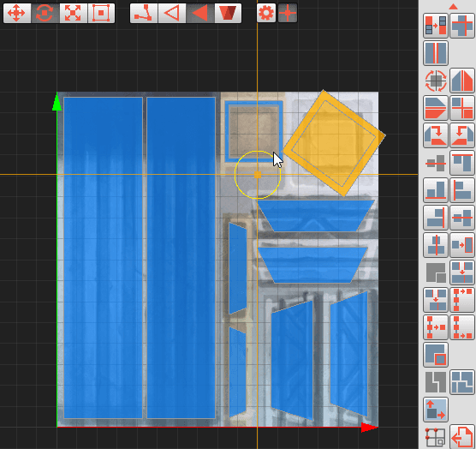This screenshot has height=449, width=476.
Task: Click the red U-axis arrow head
Action: [x=370, y=428]
